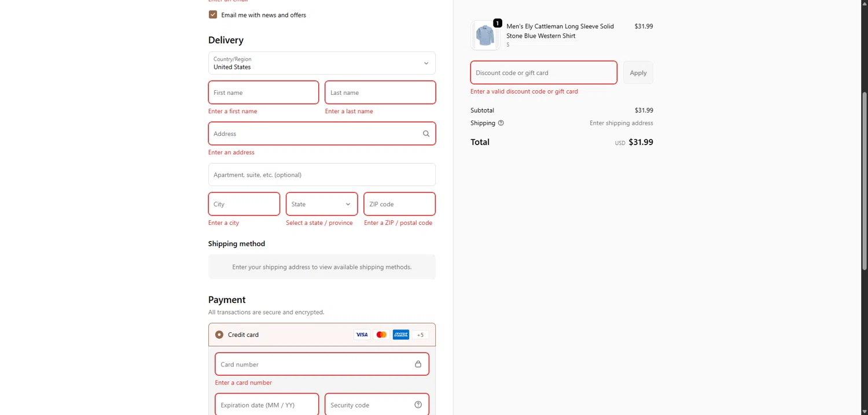Open the Country/Region dropdown
This screenshot has width=868, height=415.
(322, 63)
